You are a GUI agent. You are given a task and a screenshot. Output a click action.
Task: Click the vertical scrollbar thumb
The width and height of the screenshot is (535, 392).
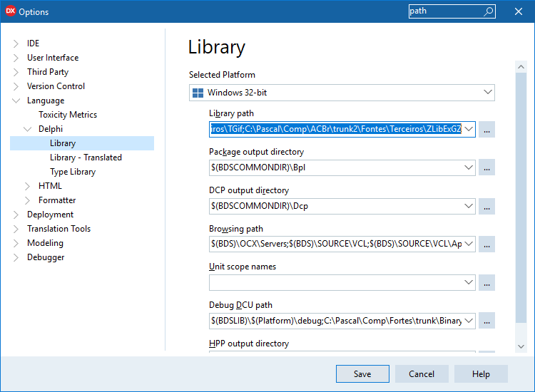click(x=521, y=197)
